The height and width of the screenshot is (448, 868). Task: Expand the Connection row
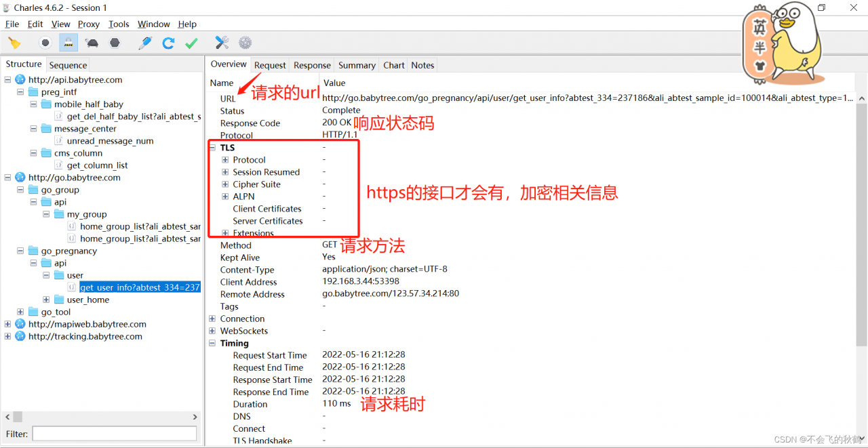coord(212,319)
